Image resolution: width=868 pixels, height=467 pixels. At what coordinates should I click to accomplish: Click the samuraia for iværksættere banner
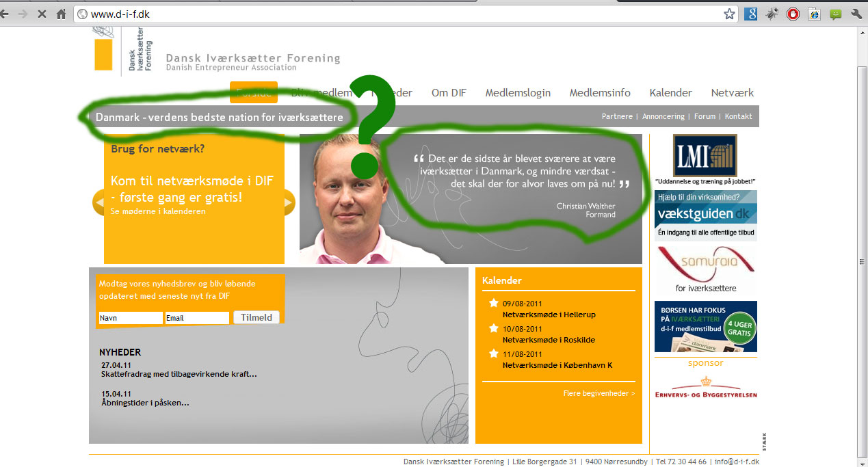pyautogui.click(x=705, y=270)
